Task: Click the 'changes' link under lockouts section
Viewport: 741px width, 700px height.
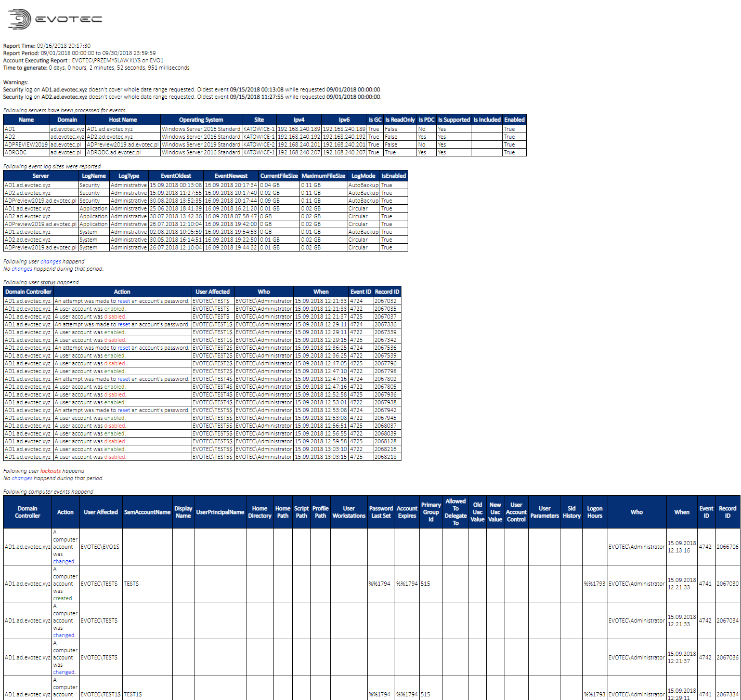Action: [21, 478]
